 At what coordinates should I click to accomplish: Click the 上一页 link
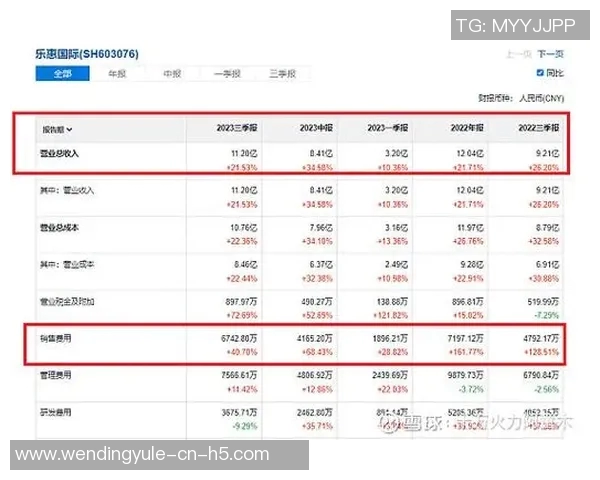518,54
